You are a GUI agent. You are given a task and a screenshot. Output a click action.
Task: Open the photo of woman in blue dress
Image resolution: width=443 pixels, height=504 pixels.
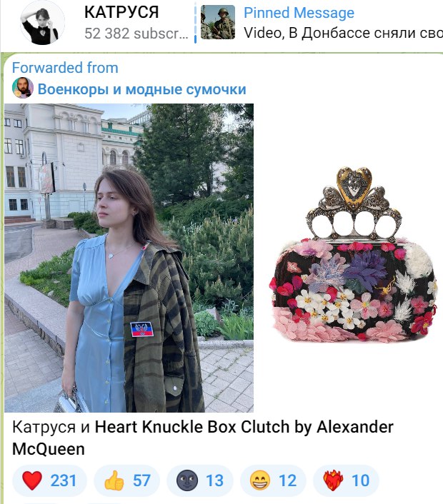point(129,258)
